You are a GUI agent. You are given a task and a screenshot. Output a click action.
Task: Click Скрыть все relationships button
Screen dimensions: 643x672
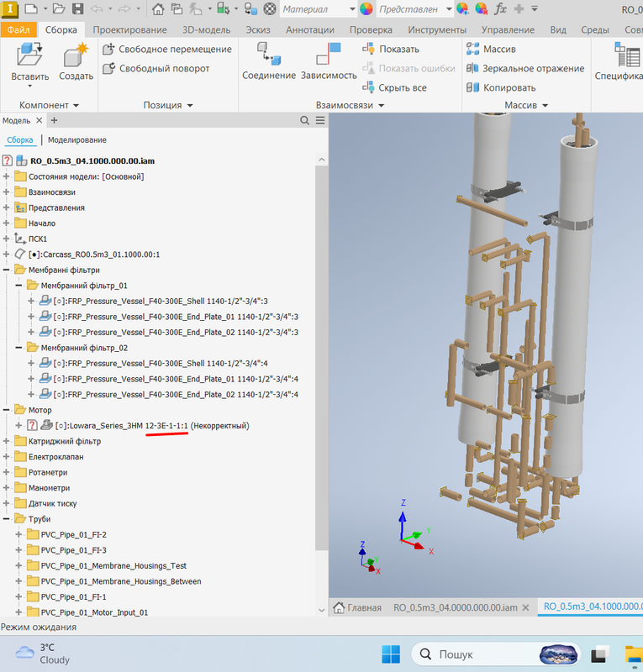pos(395,88)
